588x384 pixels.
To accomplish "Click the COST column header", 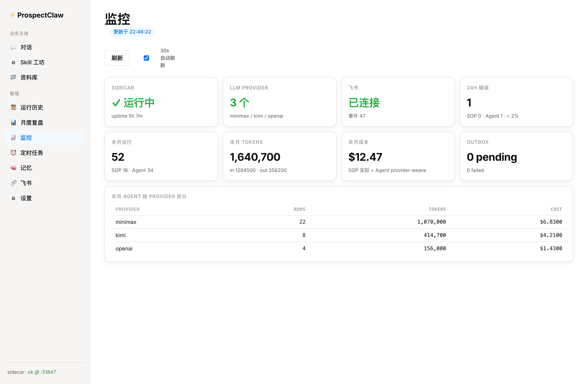I will click(x=556, y=209).
